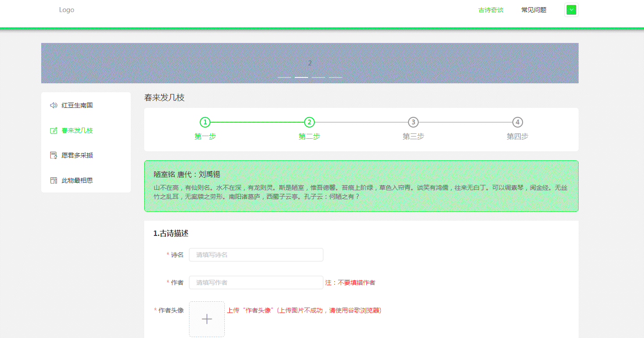644x338 pixels.
Task: Select 愿君多采撷 in the sidebar
Action: [86, 155]
